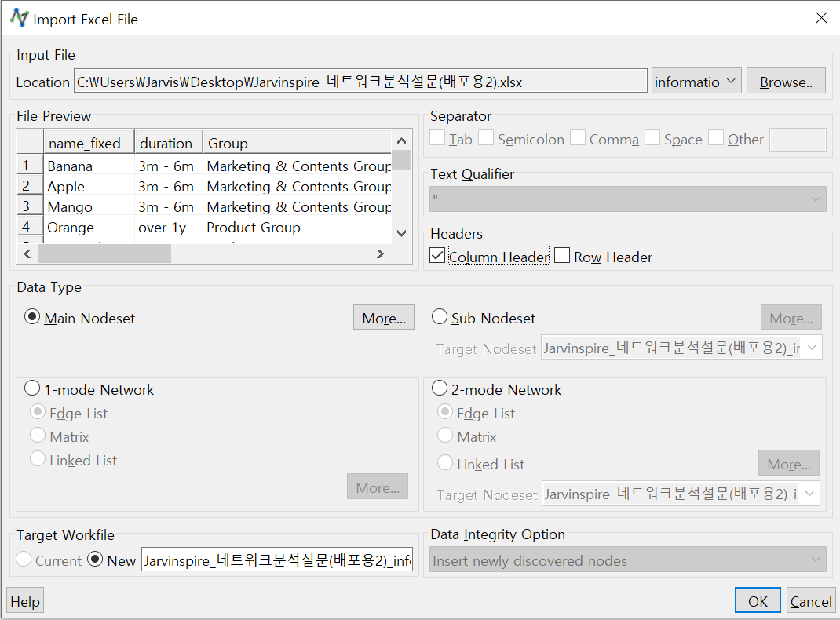Check the Semicolon separator option
The width and height of the screenshot is (840, 620).
click(x=486, y=138)
